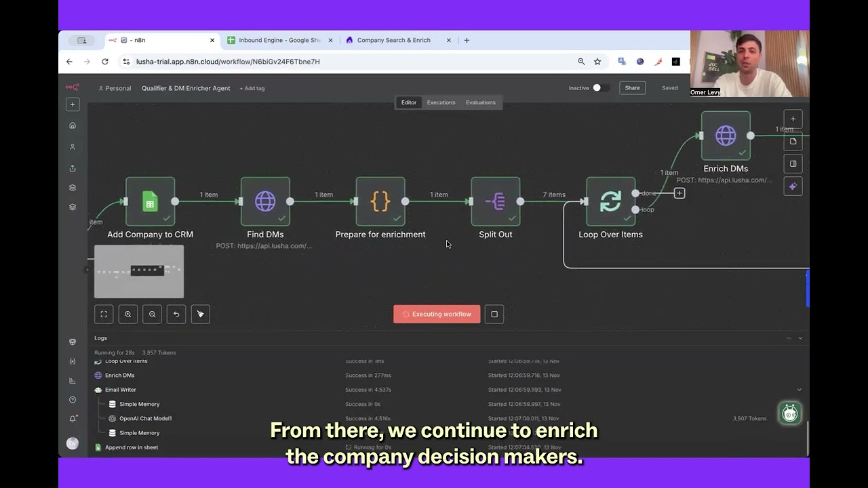Image resolution: width=868 pixels, height=488 pixels.
Task: Open the lower stacked-layers sidebar icon
Action: [73, 207]
